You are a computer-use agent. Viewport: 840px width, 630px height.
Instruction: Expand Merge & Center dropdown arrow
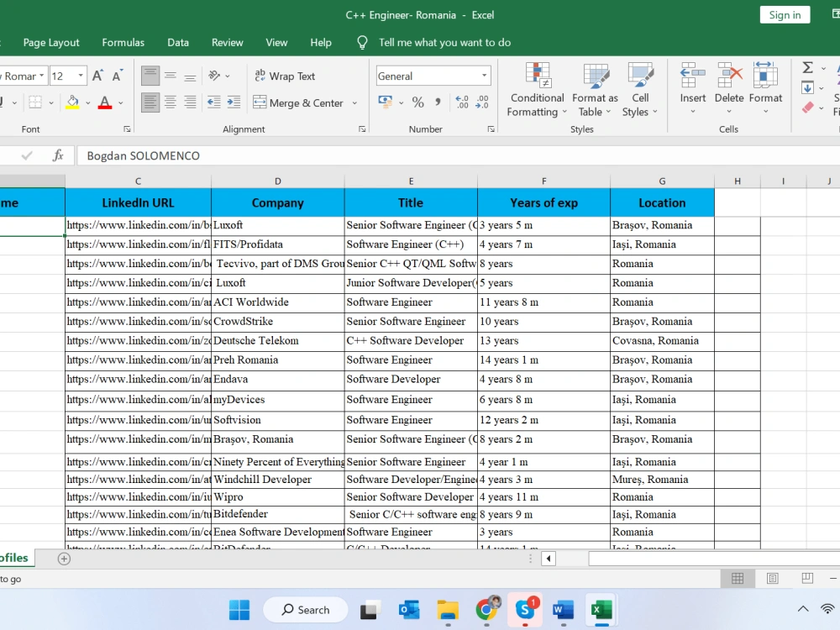(x=354, y=102)
